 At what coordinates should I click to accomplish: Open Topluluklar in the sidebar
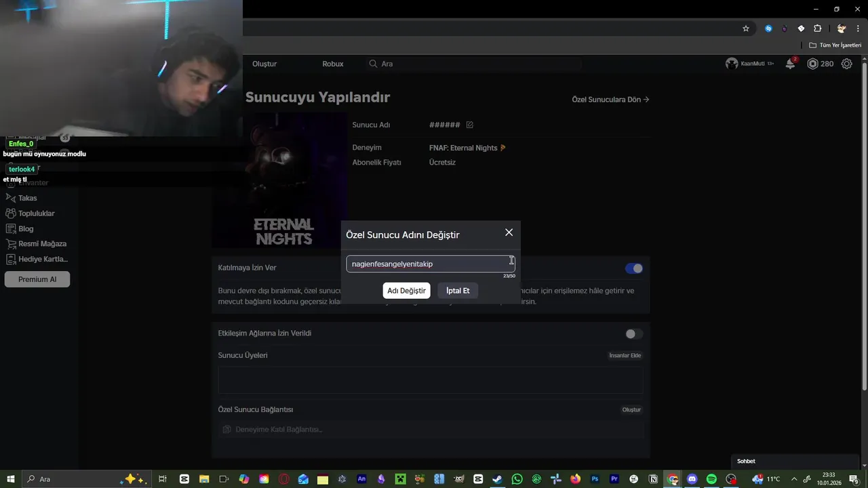point(31,213)
